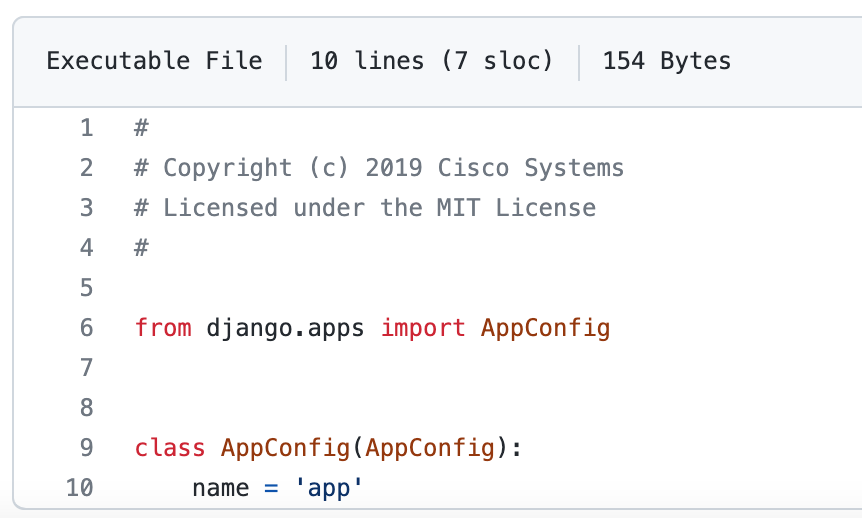Click 'django.apps' in the import statement
This screenshot has width=862, height=518.
pos(286,328)
